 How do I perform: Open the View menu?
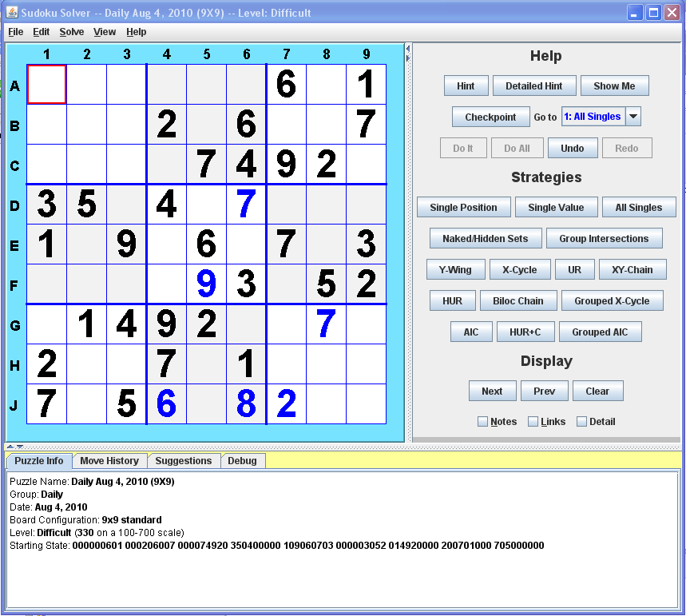(x=105, y=32)
